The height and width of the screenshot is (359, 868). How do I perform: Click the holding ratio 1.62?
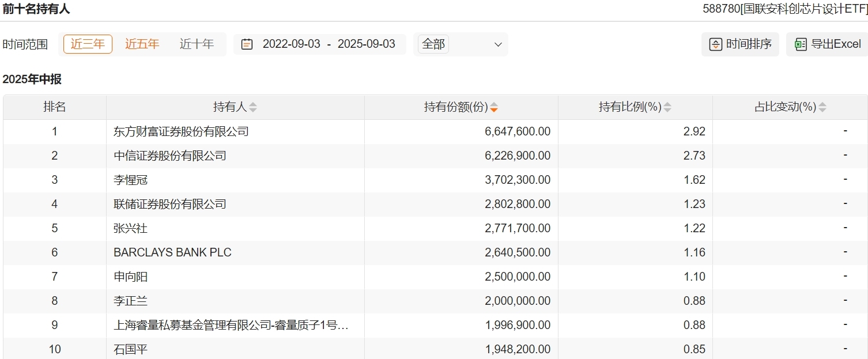[x=695, y=180]
